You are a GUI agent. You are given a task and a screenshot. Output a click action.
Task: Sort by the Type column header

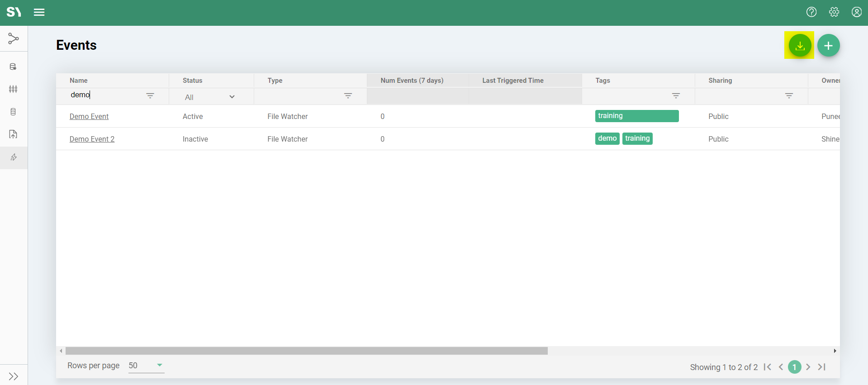(275, 81)
